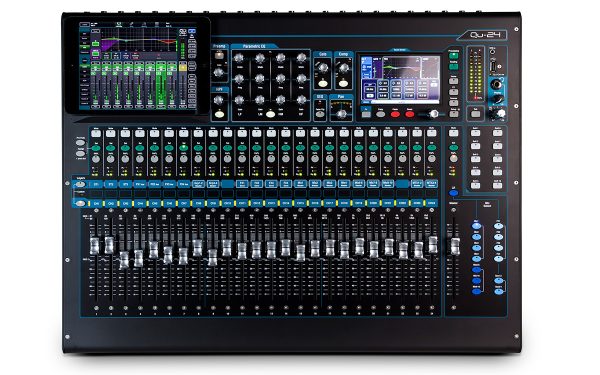Tap the EQ curve on the touchscreen
This screenshot has width=600, height=375.
click(401, 68)
